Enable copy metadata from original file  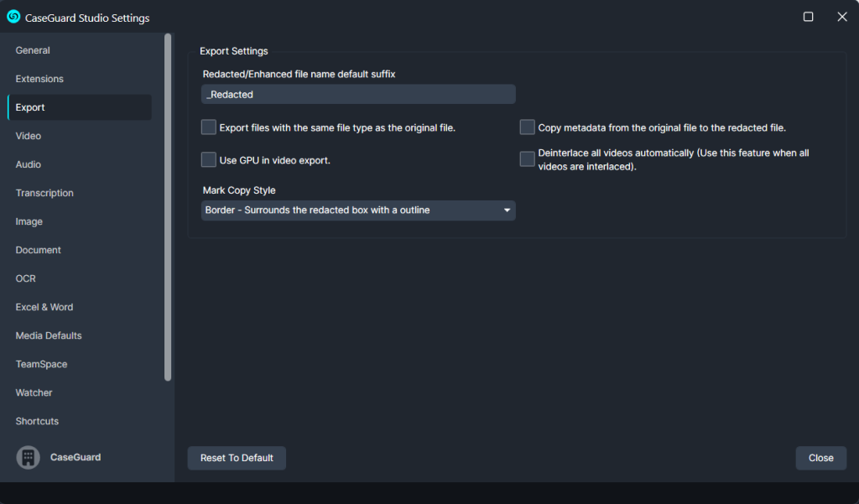click(527, 127)
